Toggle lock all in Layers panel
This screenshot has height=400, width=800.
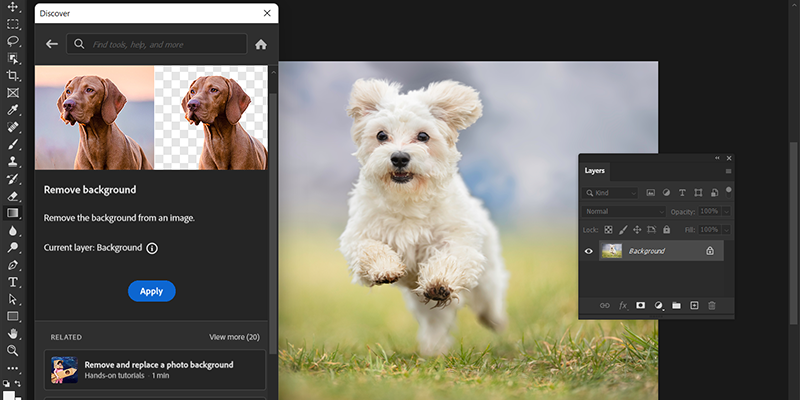click(666, 230)
